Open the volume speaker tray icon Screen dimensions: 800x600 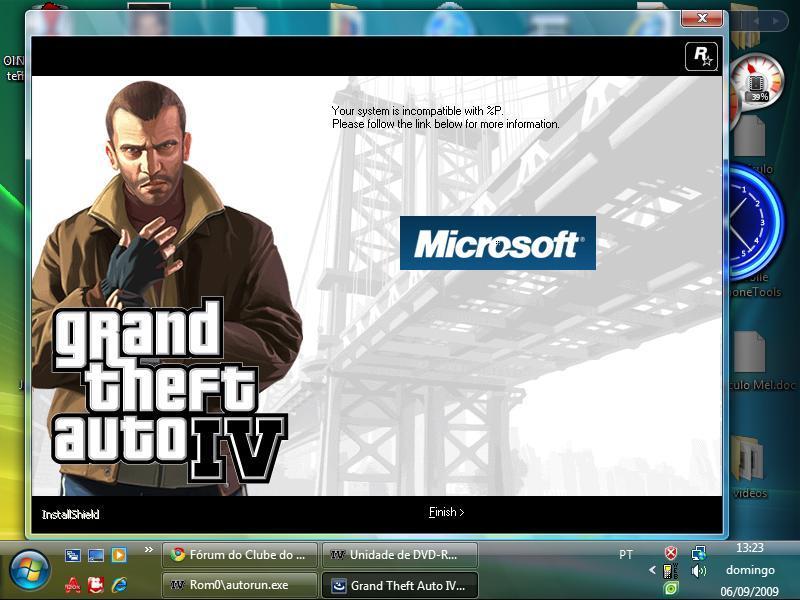tap(698, 571)
